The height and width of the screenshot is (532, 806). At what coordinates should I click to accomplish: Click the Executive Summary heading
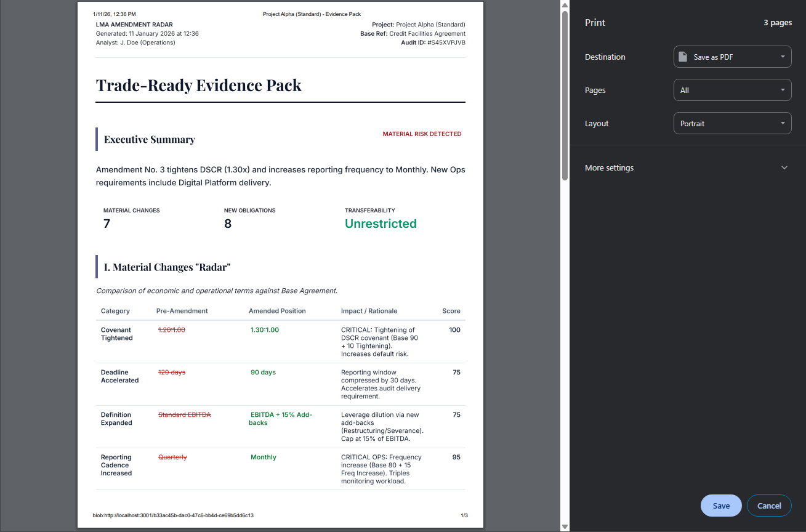coord(150,139)
